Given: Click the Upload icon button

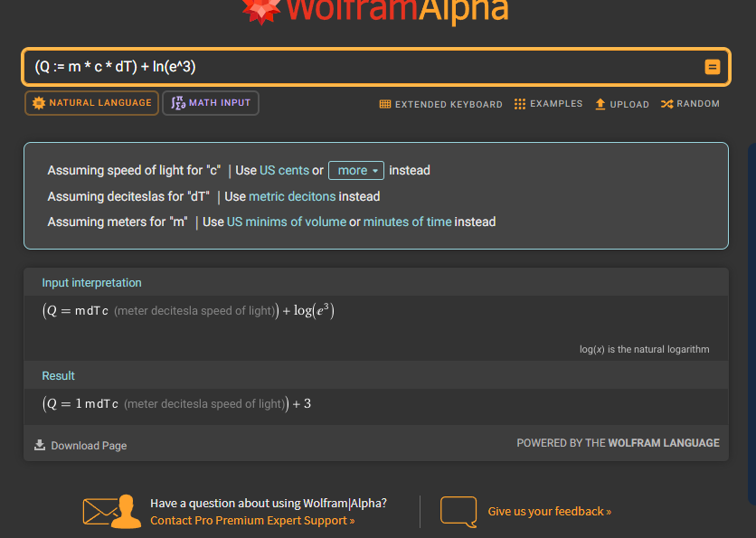Looking at the screenshot, I should point(621,104).
